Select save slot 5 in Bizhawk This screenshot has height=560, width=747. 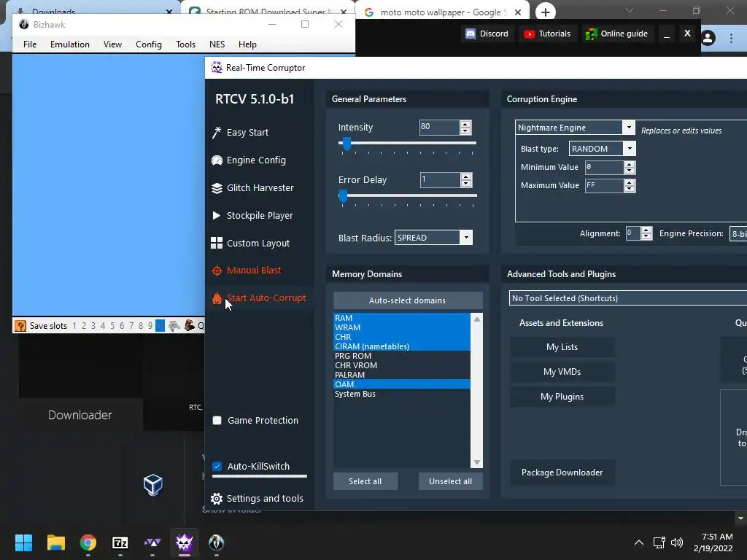click(x=112, y=326)
